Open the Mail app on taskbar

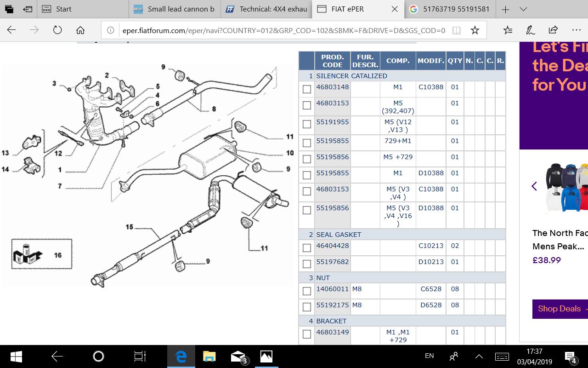pyautogui.click(x=239, y=357)
